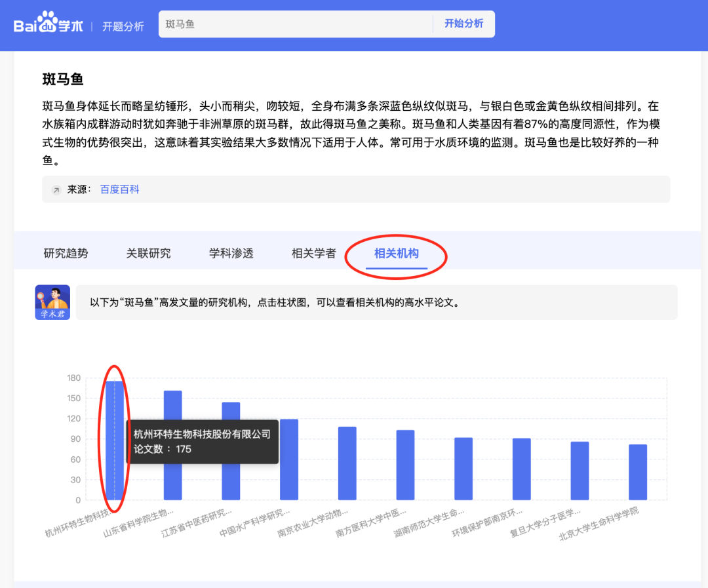Switch to the 关联研究 tab
The height and width of the screenshot is (588, 708).
pos(149,253)
